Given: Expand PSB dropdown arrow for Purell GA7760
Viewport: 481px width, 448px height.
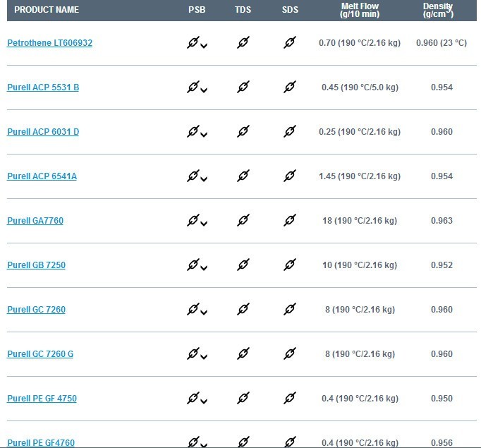Looking at the screenshot, I should coord(204,224).
